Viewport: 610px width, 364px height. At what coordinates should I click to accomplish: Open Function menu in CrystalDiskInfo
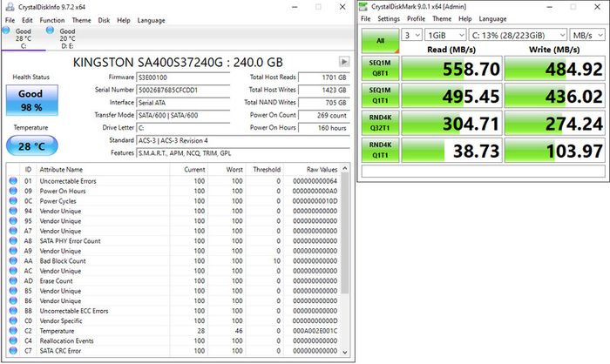(52, 20)
